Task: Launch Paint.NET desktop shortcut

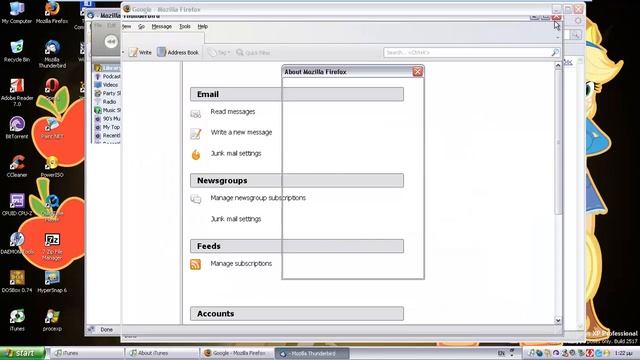Action: click(x=52, y=127)
